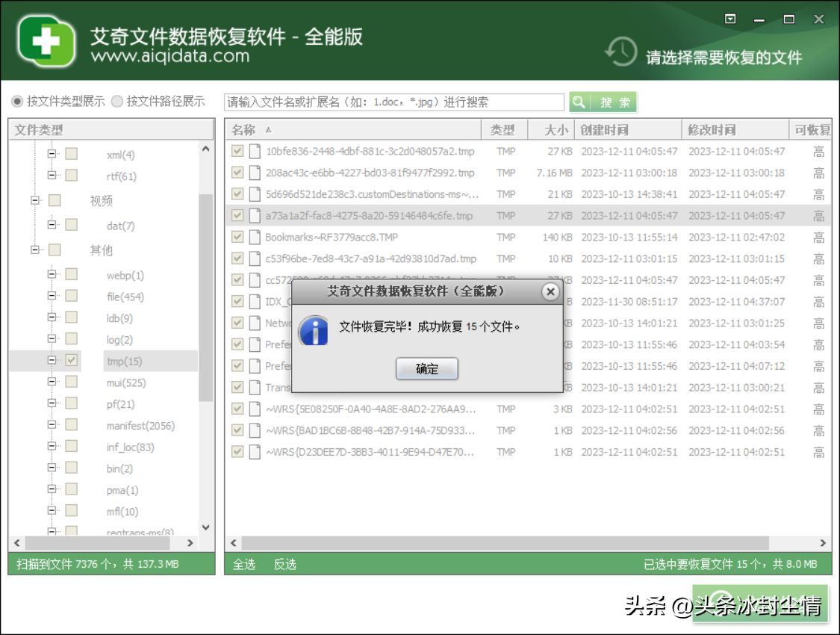The width and height of the screenshot is (840, 635).
Task: Click the history clock icon in header
Action: [x=620, y=52]
